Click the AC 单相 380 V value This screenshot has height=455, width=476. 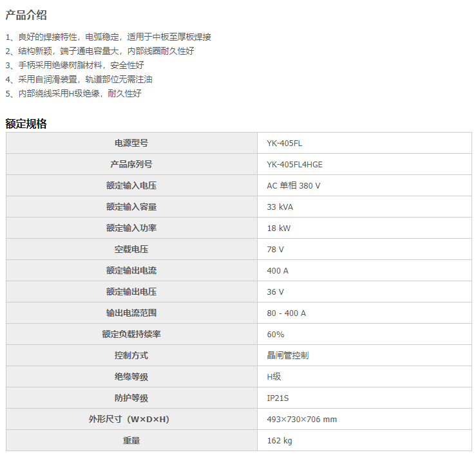(293, 185)
